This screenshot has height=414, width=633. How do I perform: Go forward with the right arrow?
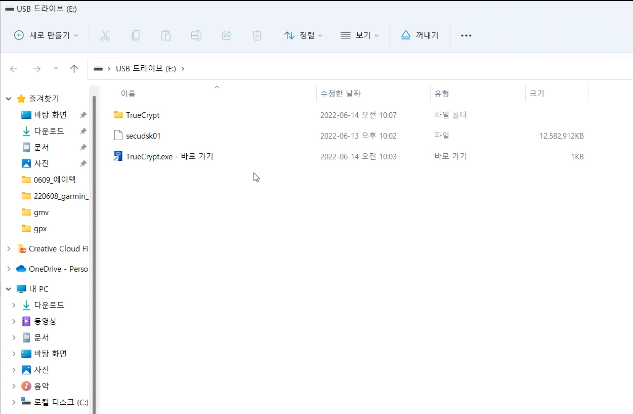[37, 69]
